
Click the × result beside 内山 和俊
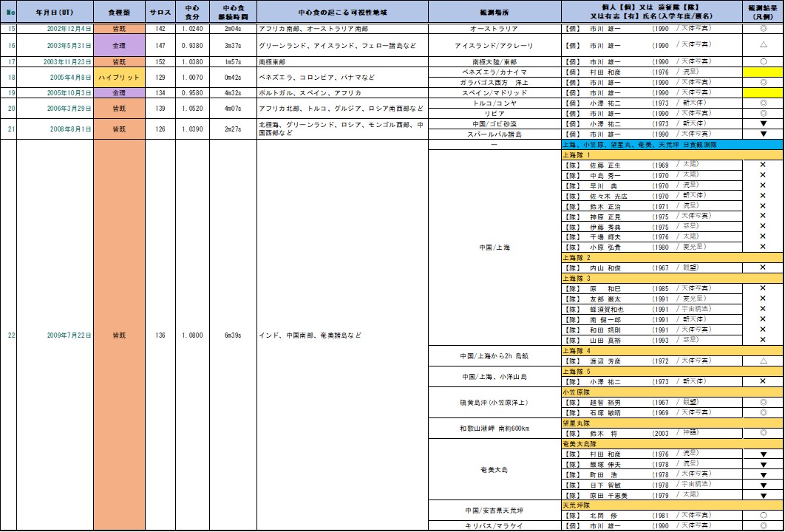[762, 267]
